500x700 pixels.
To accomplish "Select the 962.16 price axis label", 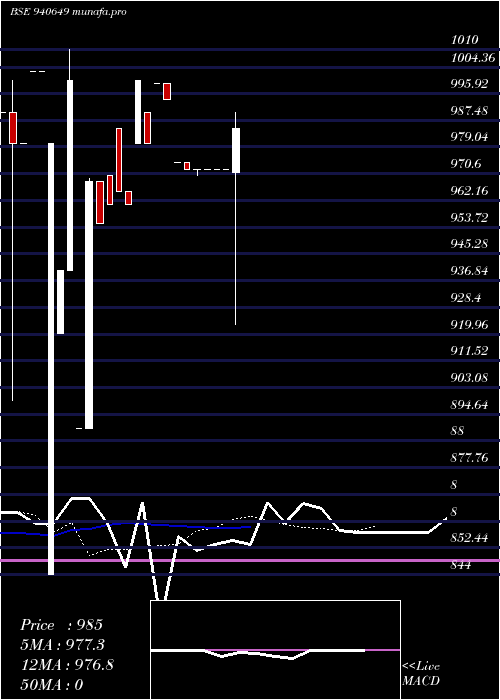I will click(469, 191).
